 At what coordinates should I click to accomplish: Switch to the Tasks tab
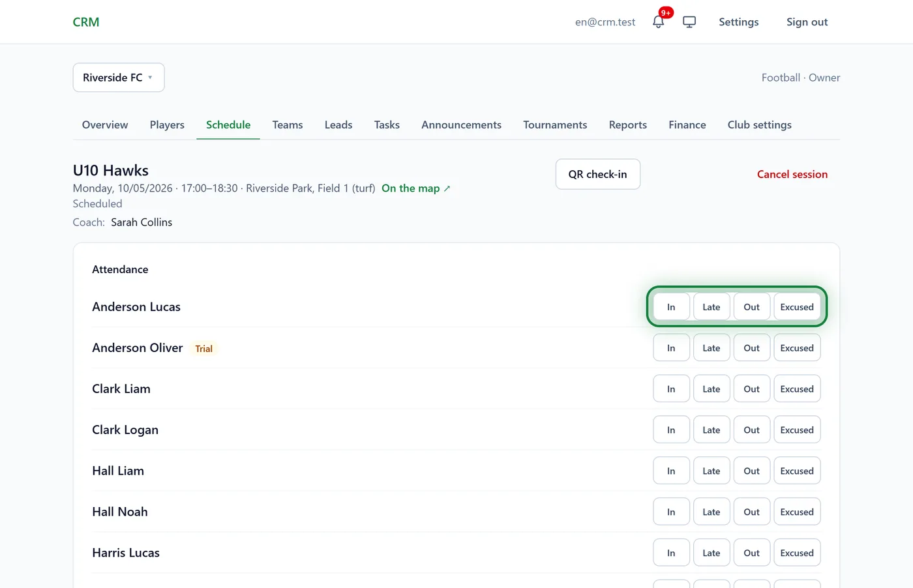click(387, 125)
